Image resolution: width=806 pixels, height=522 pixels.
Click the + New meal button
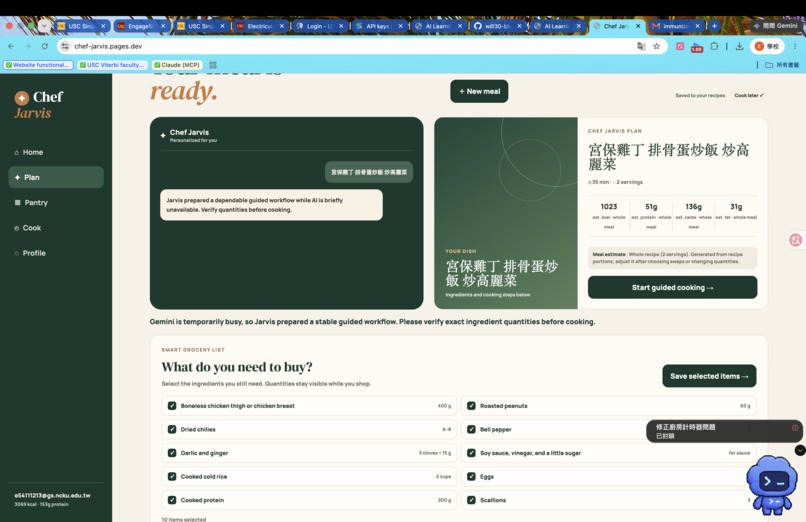pyautogui.click(x=479, y=91)
